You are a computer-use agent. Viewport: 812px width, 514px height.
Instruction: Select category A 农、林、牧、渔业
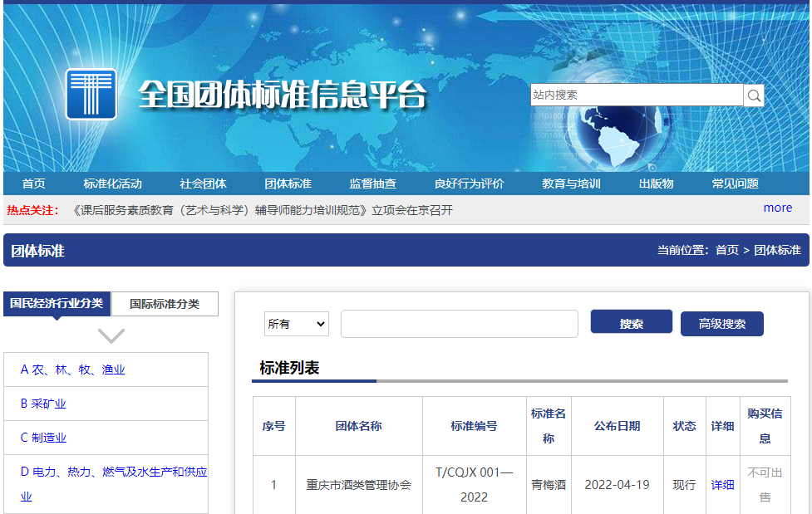point(72,370)
